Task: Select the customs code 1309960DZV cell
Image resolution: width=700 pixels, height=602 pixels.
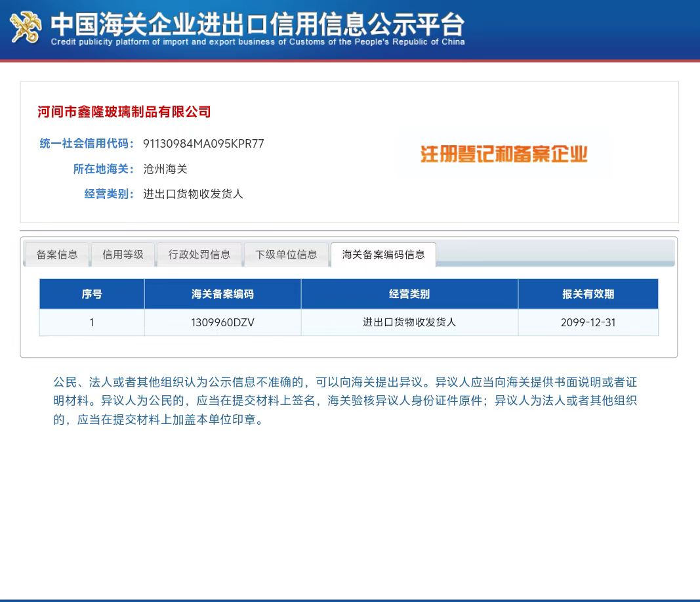Action: pos(223,322)
